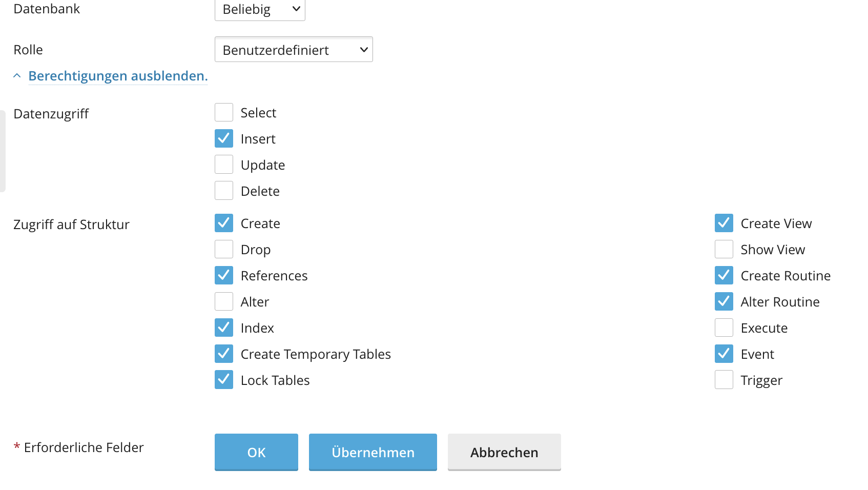The image size is (868, 490).
Task: Enable the Show View permission
Action: click(724, 250)
